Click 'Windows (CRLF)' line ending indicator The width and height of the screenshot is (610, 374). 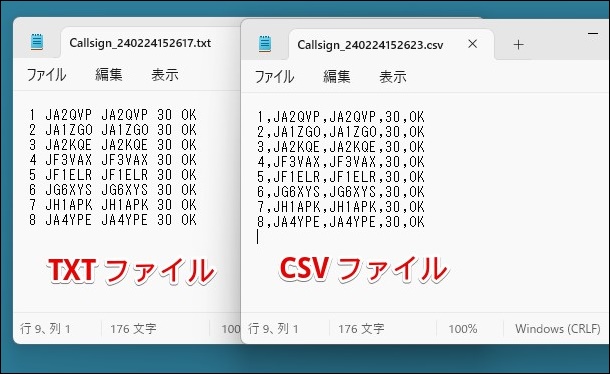[557, 329]
